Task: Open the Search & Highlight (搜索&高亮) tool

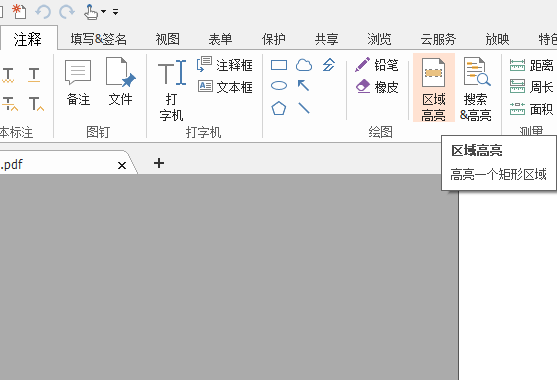Action: (x=476, y=88)
